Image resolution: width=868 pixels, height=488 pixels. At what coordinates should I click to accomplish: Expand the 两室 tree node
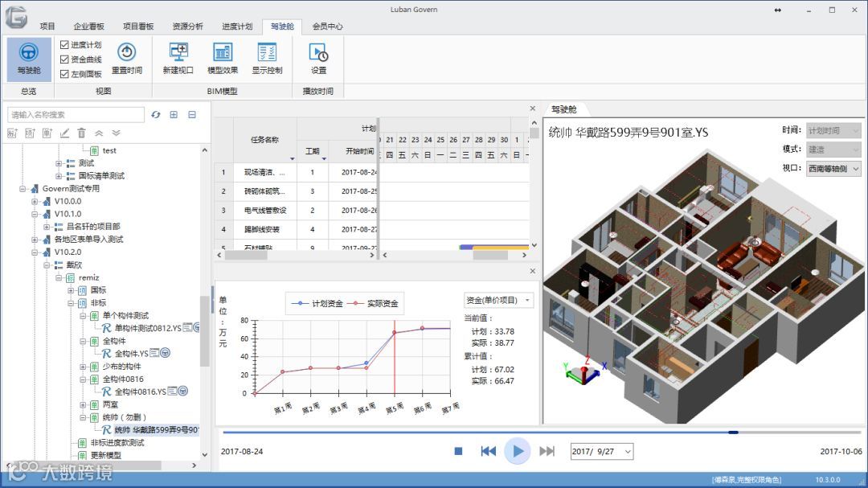(83, 405)
